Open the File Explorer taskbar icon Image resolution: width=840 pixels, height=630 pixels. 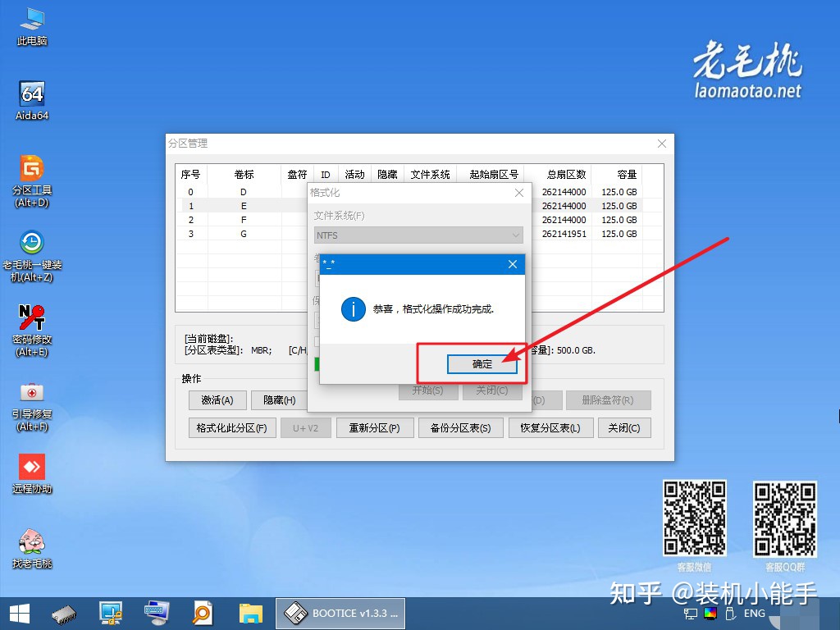[251, 613]
